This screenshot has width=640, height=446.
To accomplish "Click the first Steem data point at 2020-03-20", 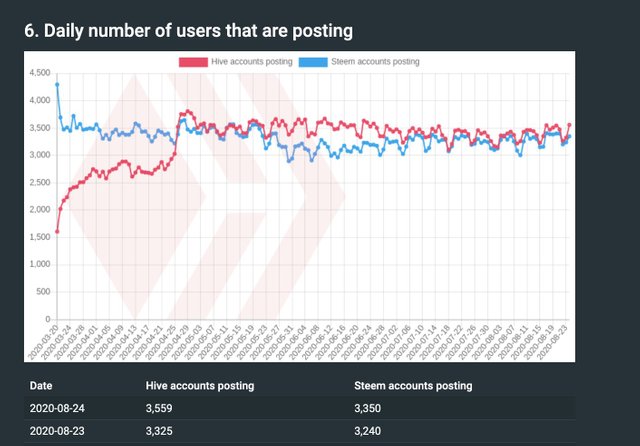I will coord(57,84).
